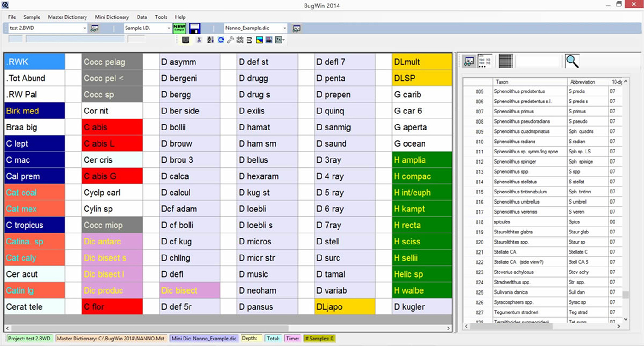Click the Sort ascending toolbar icon
The width and height of the screenshot is (644, 346).
(210, 40)
